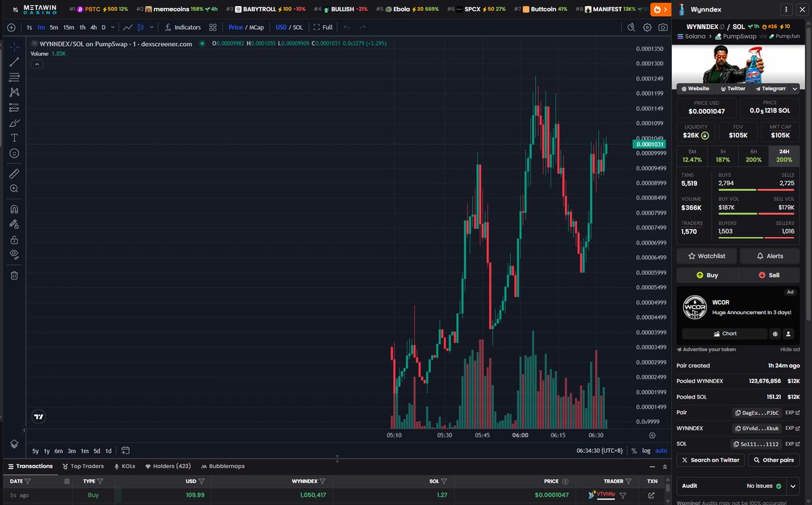Click the red Sell button
The width and height of the screenshot is (812, 505).
click(769, 276)
